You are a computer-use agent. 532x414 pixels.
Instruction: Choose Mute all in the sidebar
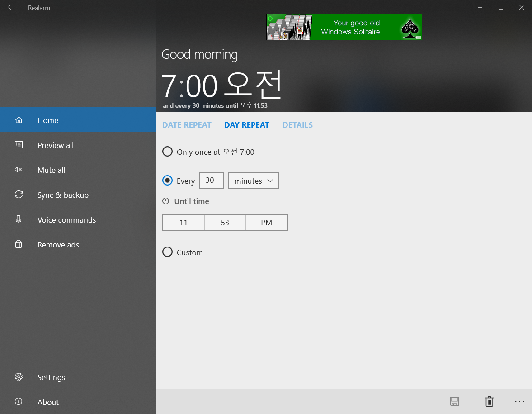78,170
